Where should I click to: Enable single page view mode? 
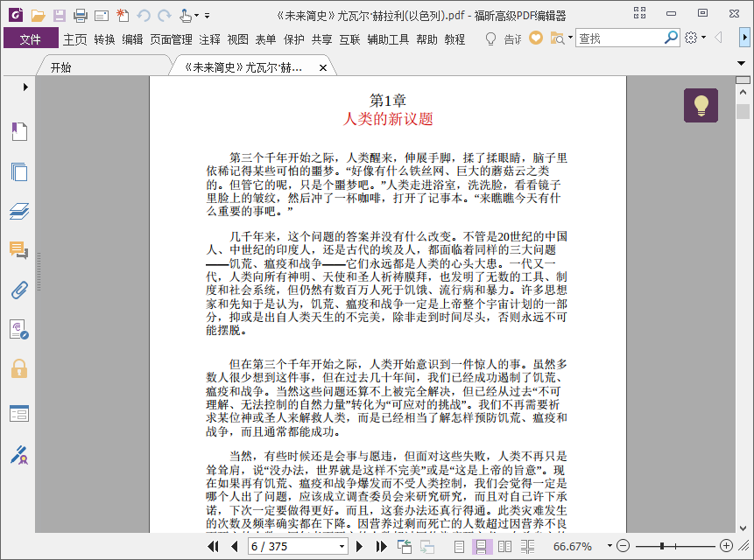point(459,546)
